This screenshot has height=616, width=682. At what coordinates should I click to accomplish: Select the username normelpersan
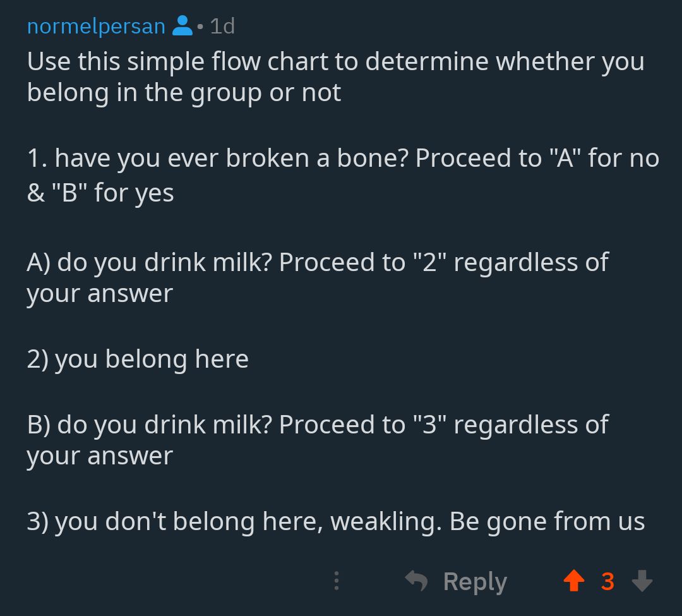[95, 26]
